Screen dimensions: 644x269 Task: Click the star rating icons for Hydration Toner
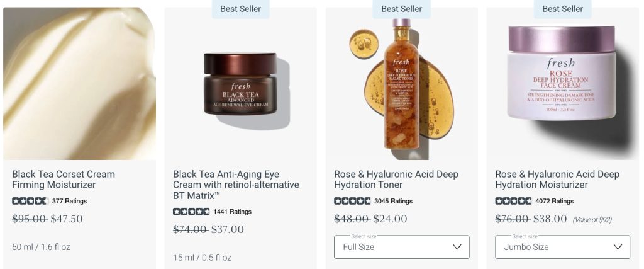click(x=352, y=201)
